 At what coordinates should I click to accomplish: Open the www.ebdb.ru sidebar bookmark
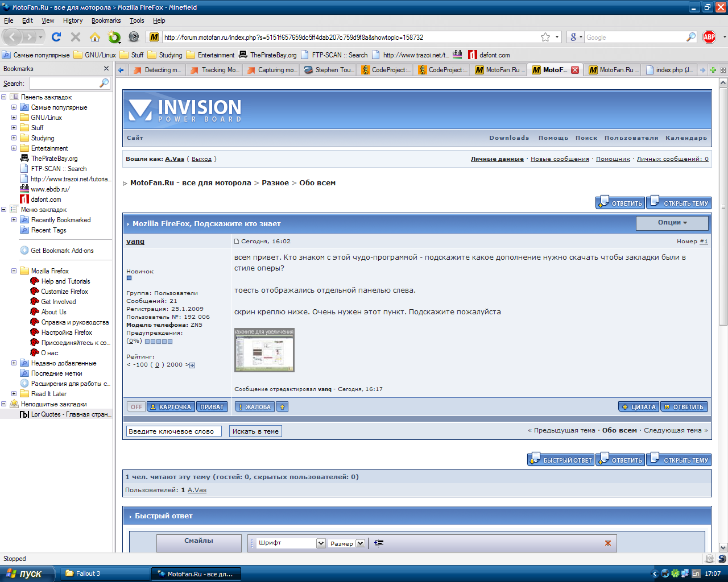(45, 189)
